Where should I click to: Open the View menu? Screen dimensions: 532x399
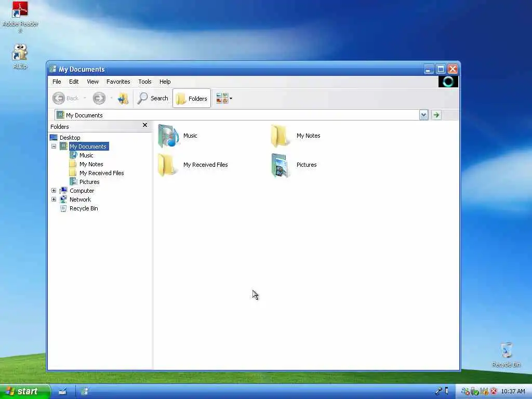coord(92,82)
